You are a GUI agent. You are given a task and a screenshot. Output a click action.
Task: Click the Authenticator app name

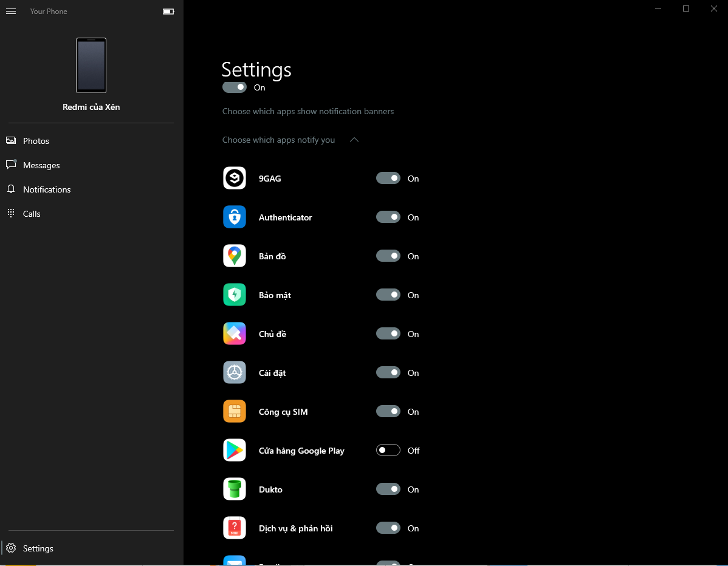click(285, 217)
